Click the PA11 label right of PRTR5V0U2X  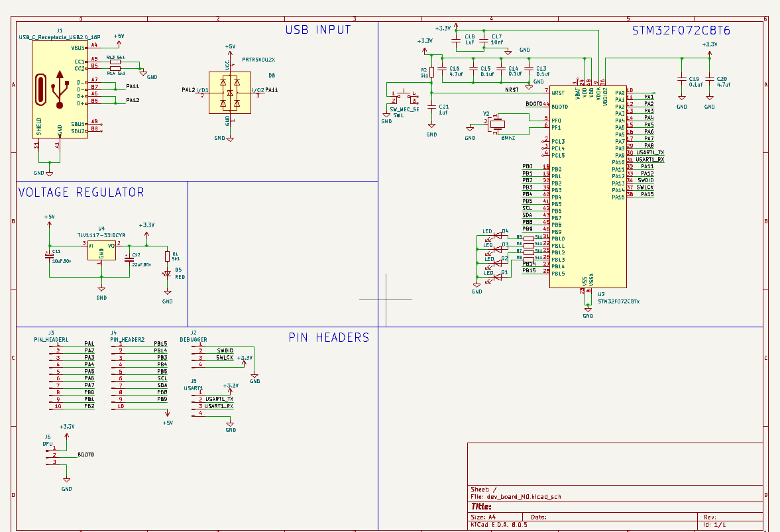point(272,90)
